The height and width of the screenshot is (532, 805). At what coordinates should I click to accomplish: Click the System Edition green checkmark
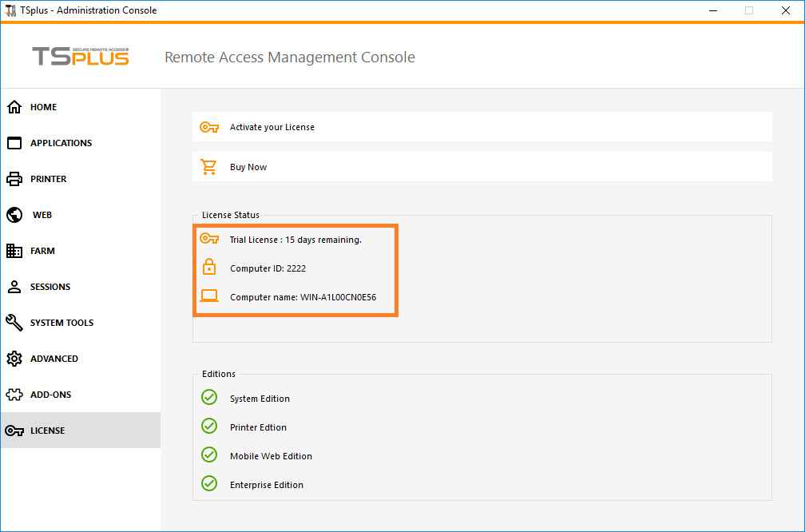[x=209, y=397]
